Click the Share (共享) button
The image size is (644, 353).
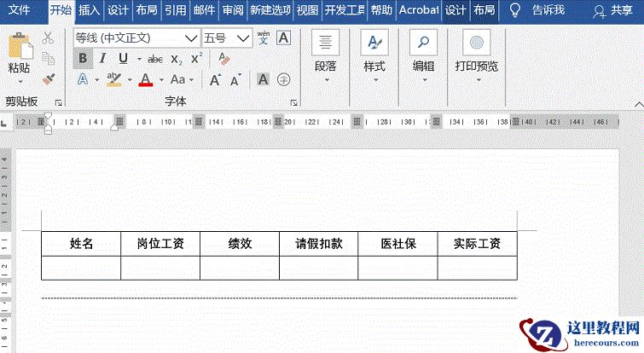click(612, 10)
